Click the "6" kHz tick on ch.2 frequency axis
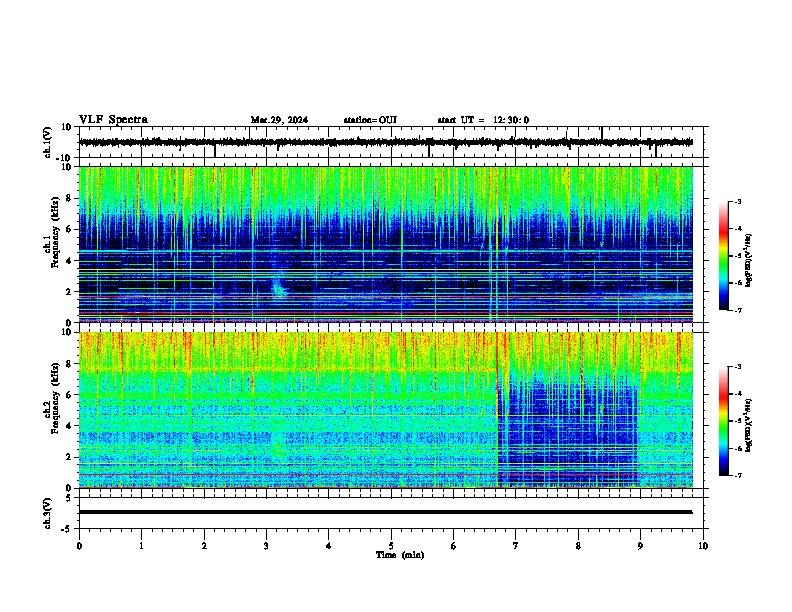This screenshot has height=612, width=792. pos(69,394)
